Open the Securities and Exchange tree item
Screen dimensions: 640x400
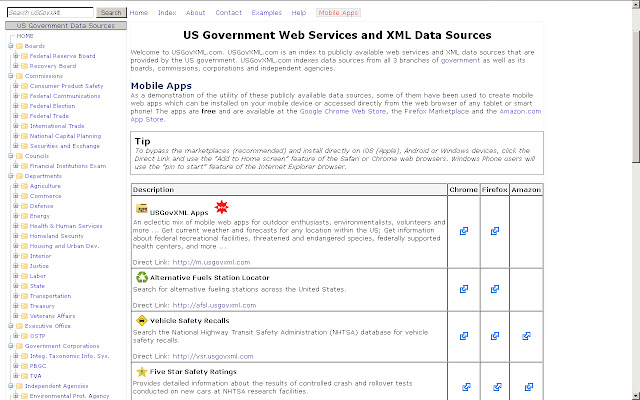click(64, 146)
